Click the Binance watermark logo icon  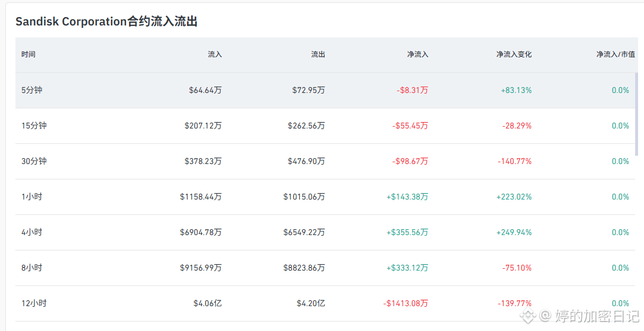tap(528, 316)
